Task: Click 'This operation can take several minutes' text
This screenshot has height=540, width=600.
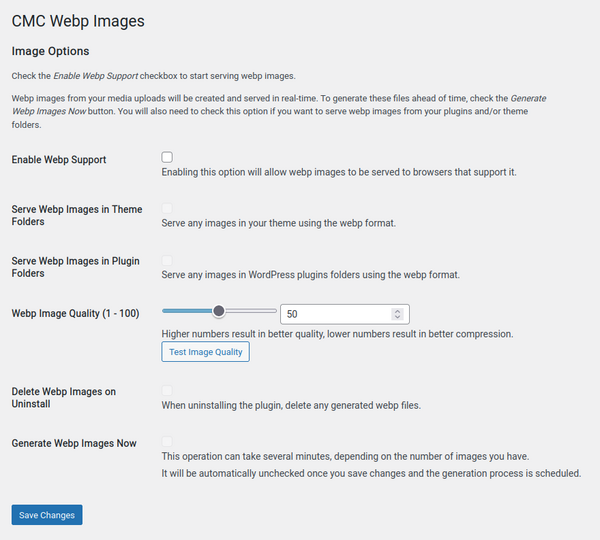Action: click(345, 456)
